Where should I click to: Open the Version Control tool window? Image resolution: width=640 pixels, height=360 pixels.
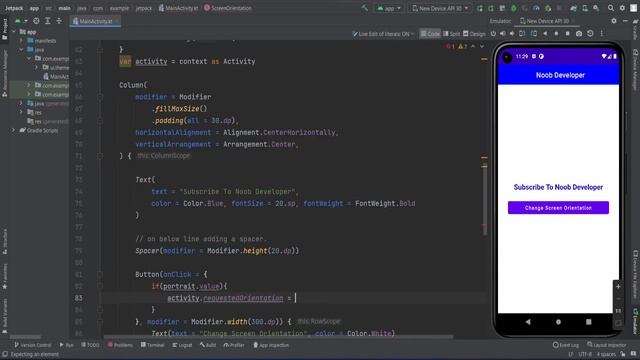33,345
